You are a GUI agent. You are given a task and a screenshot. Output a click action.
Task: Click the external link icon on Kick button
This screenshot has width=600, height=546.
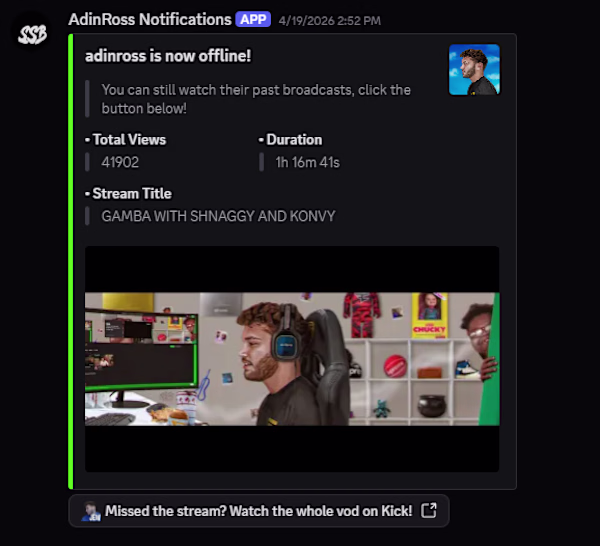[x=429, y=510]
